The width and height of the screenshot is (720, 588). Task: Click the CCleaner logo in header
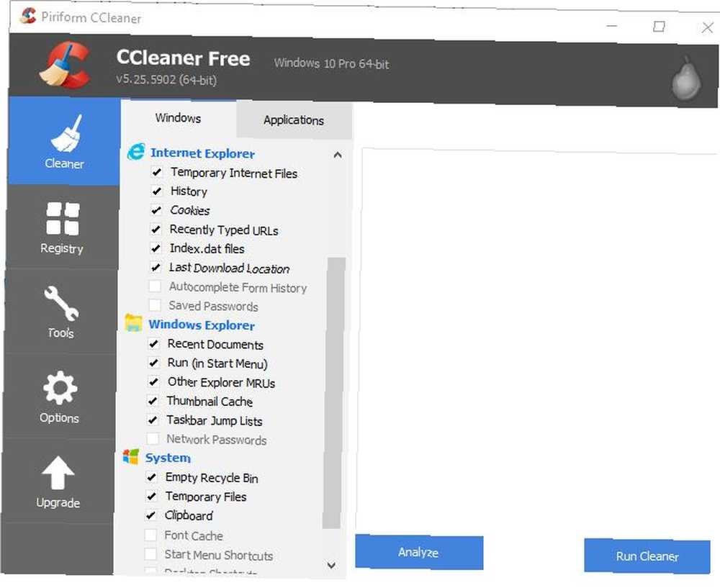pyautogui.click(x=66, y=65)
